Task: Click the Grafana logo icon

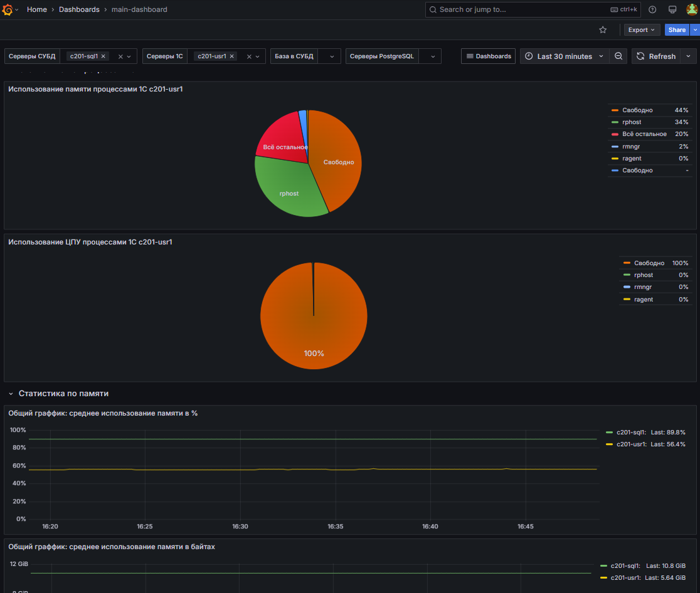Action: (x=8, y=9)
